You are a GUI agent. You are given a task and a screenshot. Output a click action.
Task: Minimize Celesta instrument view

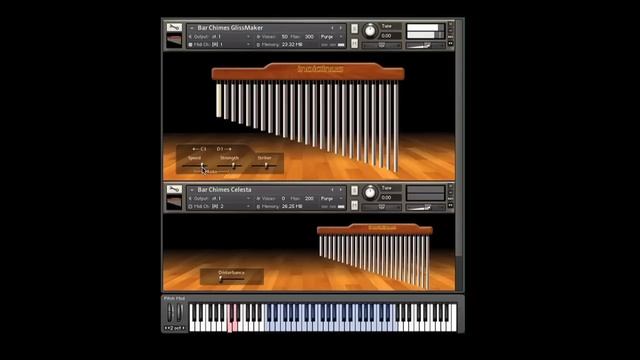451,192
